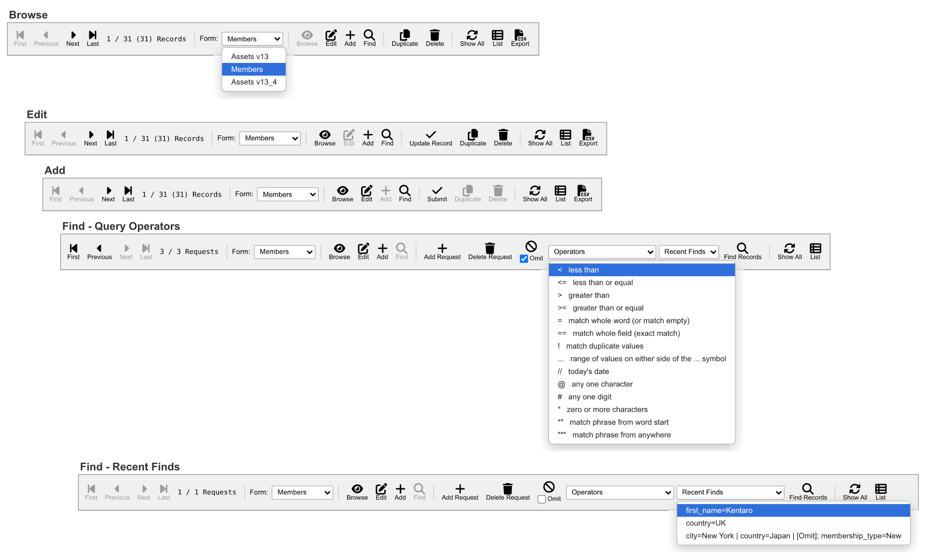Click Next record in Browse toolbar
Image resolution: width=926 pixels, height=560 pixels.
click(73, 39)
